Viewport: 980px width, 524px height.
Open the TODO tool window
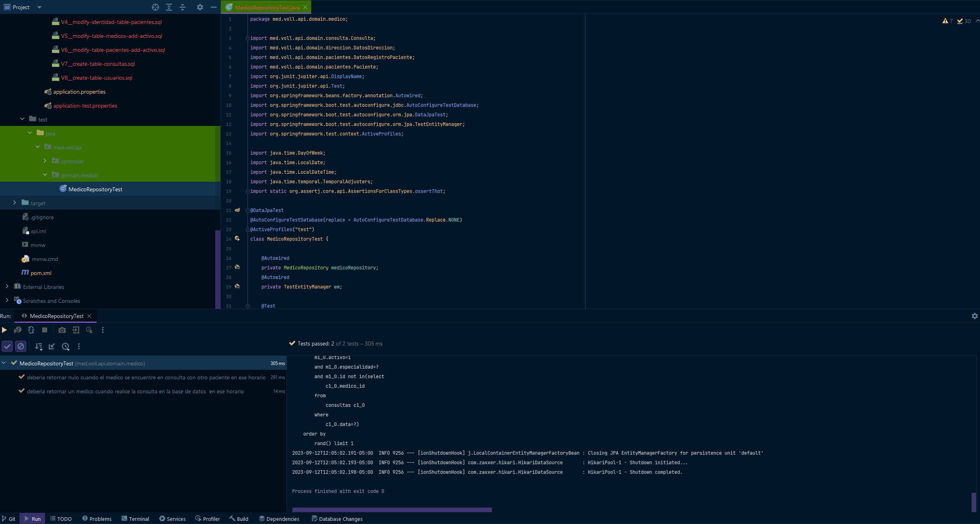61,519
